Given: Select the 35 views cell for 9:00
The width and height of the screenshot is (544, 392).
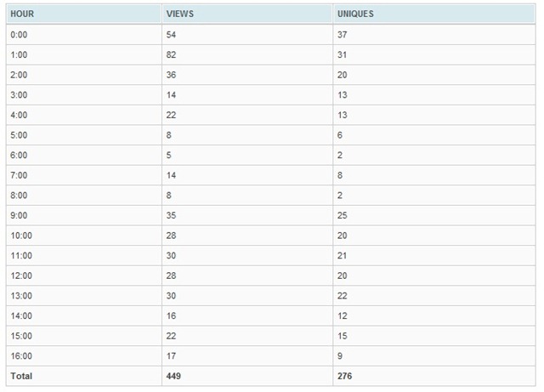Looking at the screenshot, I should [171, 215].
